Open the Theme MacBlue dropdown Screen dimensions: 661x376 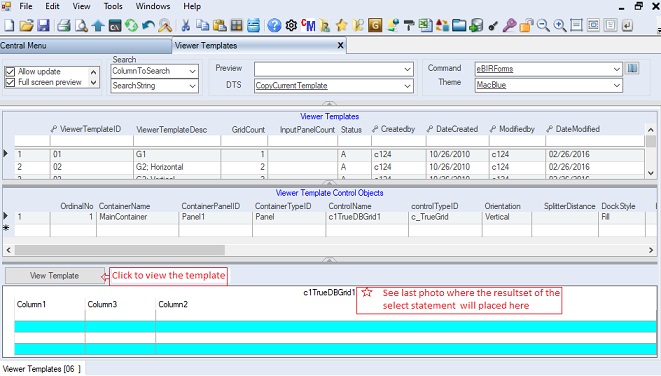617,86
